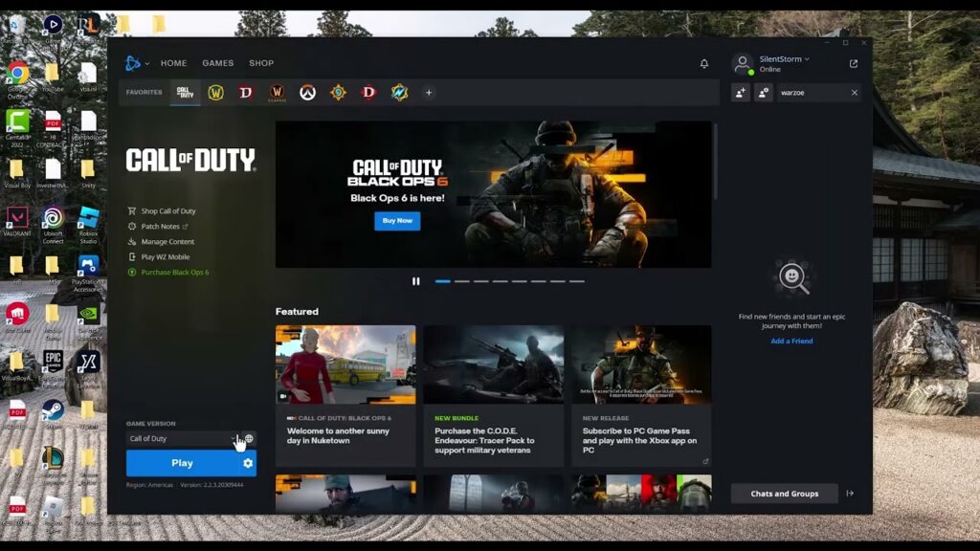Screen dimensions: 980x551
Task: Go to the SHOP tab
Action: (x=261, y=63)
